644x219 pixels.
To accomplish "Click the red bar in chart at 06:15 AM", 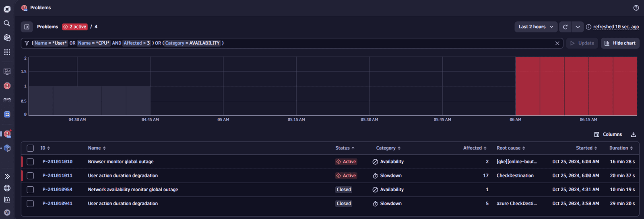I will (x=588, y=86).
